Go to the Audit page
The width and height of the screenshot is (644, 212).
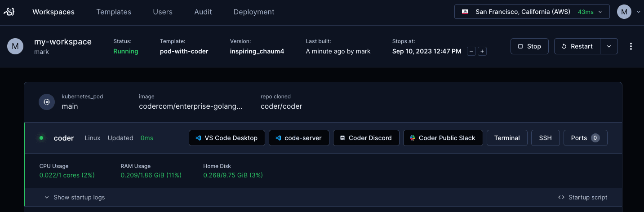pyautogui.click(x=203, y=12)
